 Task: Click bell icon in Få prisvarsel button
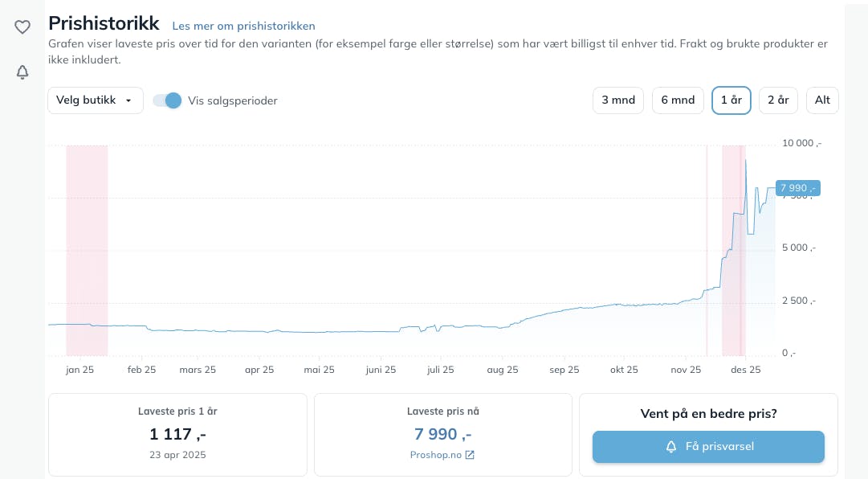[x=671, y=447]
